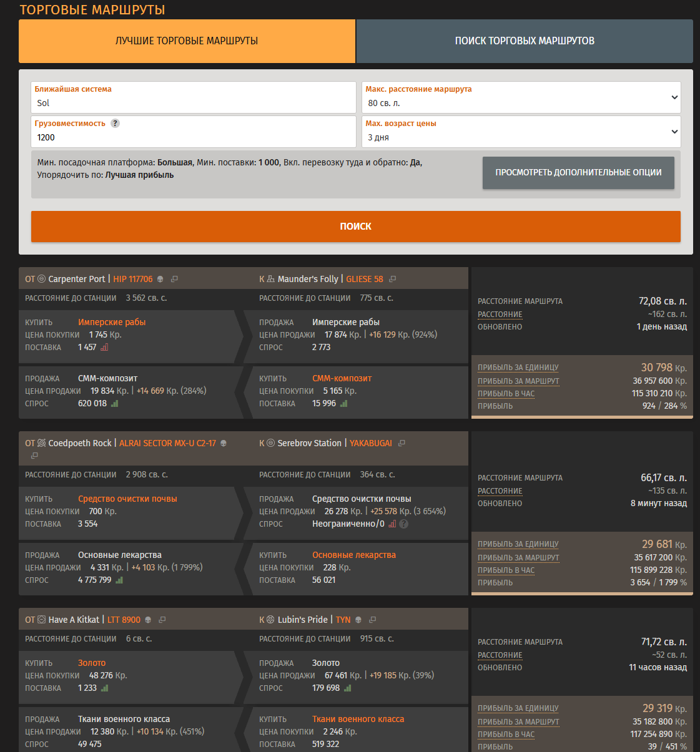Open the HIP 117706 system link
The width and height of the screenshot is (700, 752).
[133, 279]
